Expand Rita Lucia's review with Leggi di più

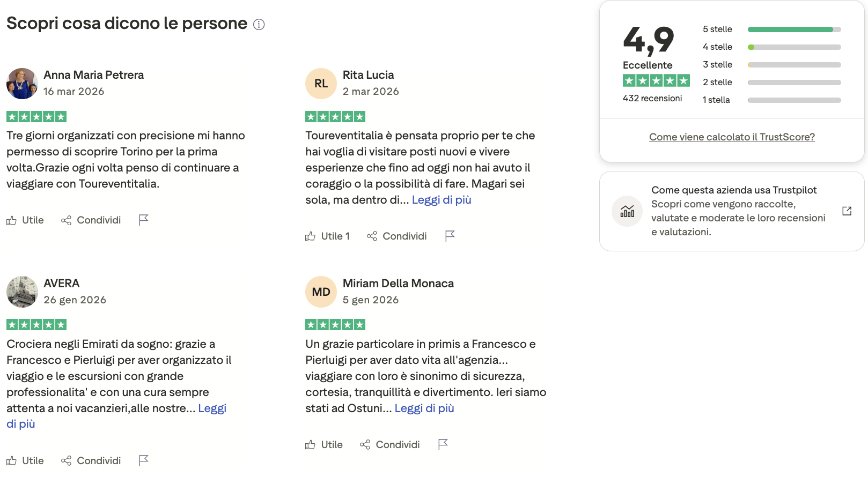coord(442,200)
